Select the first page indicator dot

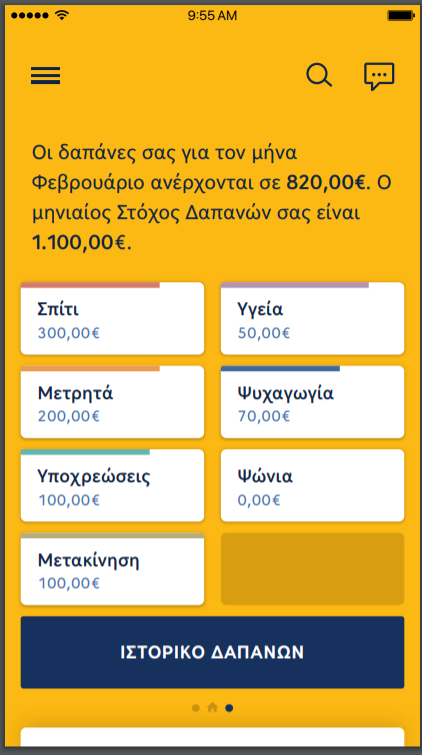[x=196, y=708]
